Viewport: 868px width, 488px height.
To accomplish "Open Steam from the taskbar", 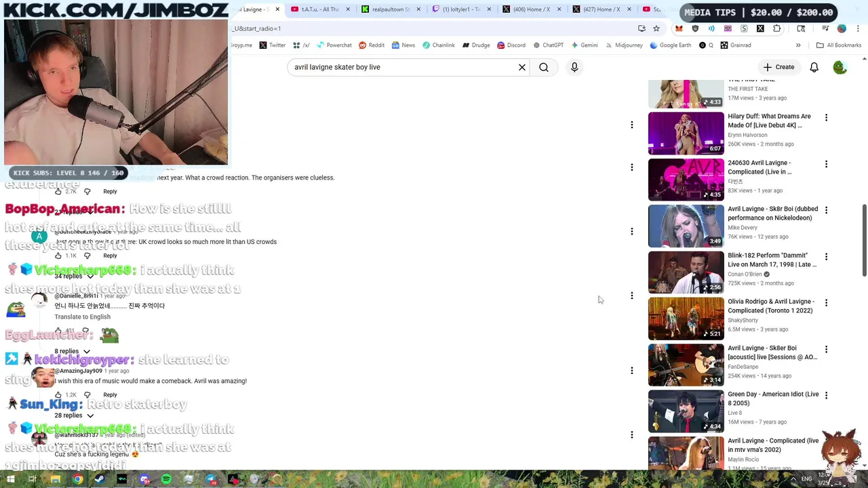I will [x=100, y=479].
